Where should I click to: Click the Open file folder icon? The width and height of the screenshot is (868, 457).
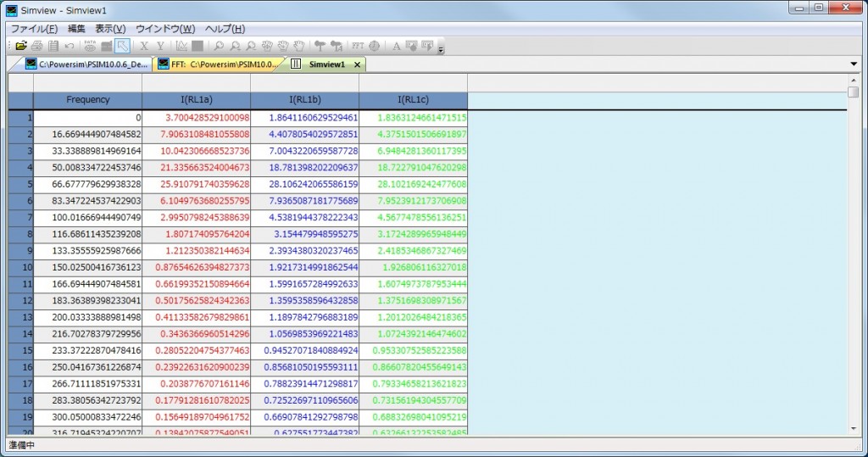(x=21, y=46)
